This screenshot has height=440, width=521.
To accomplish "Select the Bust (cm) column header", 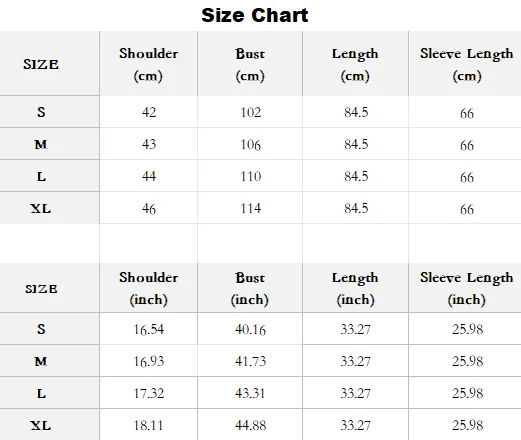I will (250, 64).
